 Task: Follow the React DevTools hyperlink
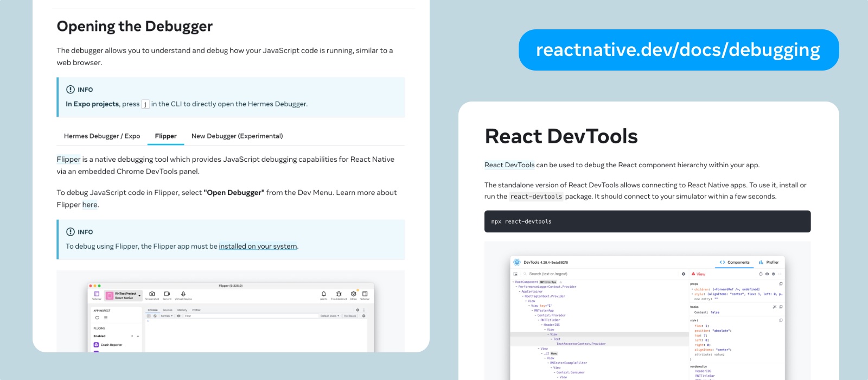(509, 165)
